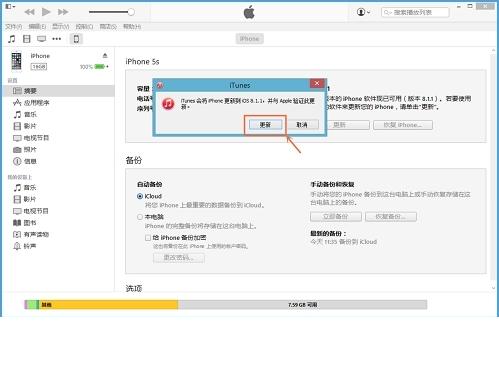Viewport: 499px width, 367px height.
Task: Click the 恢复备份... (Restore Backup) button
Action: coord(391,217)
